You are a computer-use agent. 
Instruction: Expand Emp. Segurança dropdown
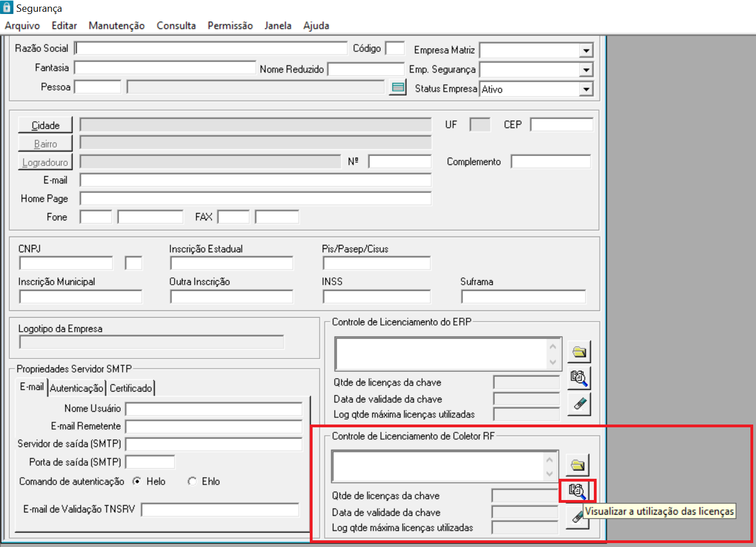click(x=585, y=70)
